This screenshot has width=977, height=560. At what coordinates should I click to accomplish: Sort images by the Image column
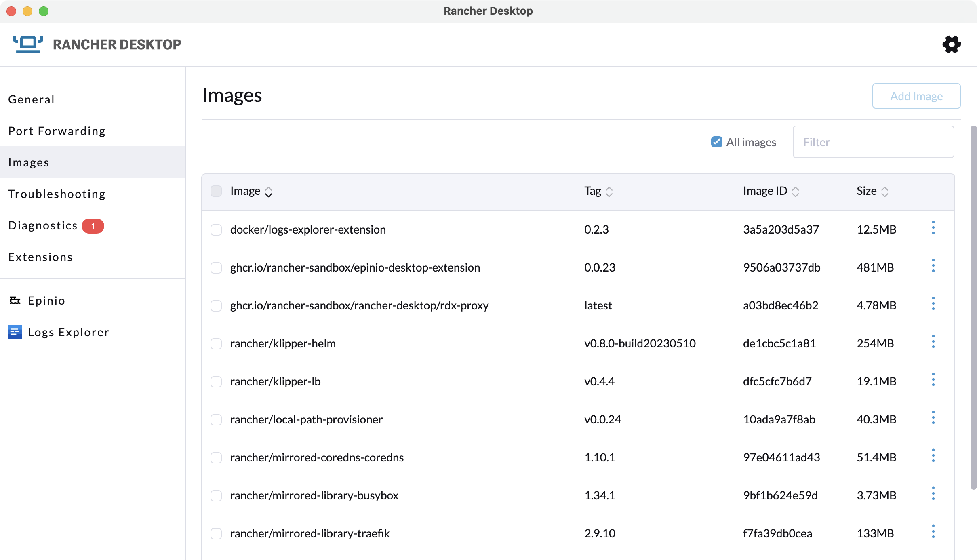[x=268, y=191]
